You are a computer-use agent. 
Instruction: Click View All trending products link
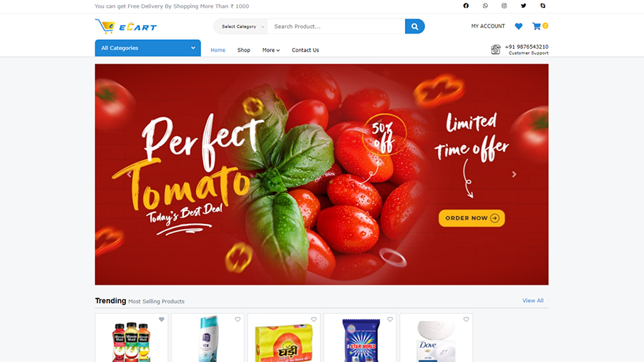pos(532,300)
